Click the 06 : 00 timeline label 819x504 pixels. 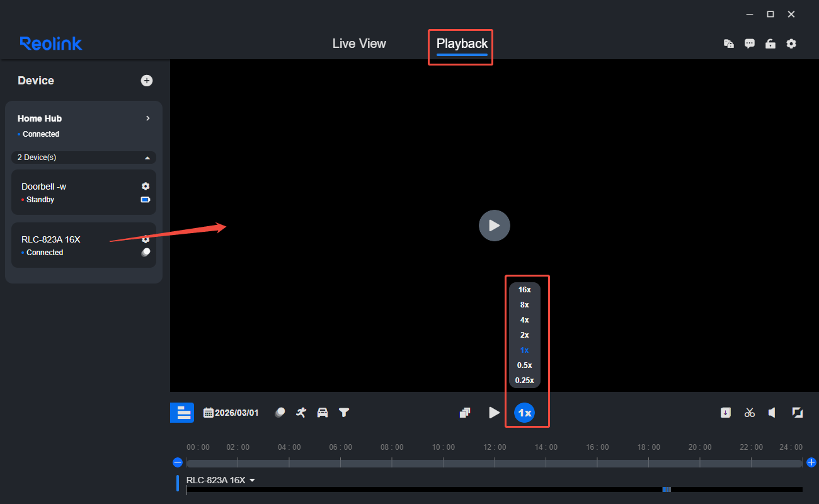coord(340,447)
